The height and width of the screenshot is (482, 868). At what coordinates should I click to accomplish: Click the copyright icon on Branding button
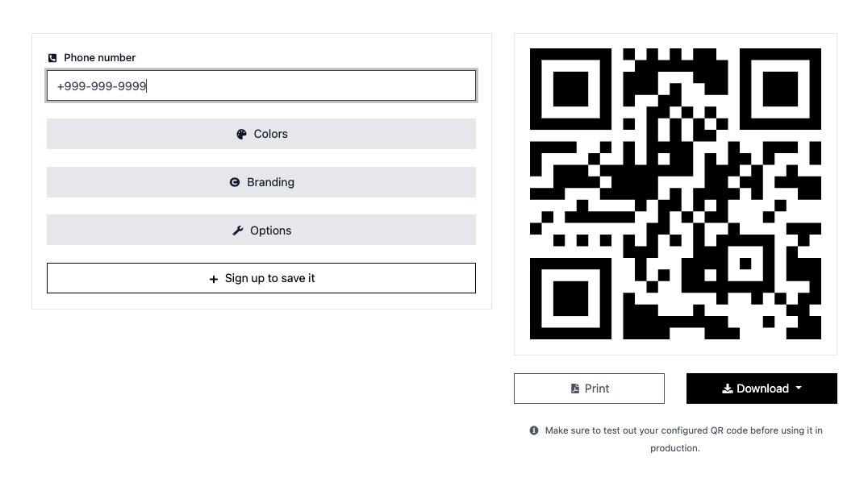click(235, 182)
